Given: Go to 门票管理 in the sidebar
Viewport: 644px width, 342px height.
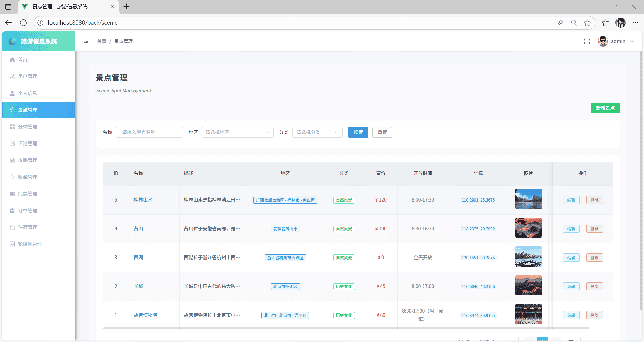Looking at the screenshot, I should (28, 194).
